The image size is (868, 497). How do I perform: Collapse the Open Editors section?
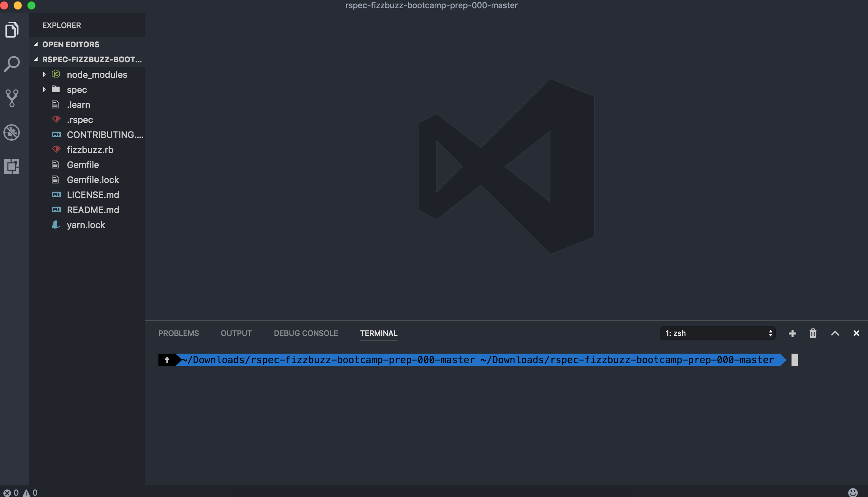pos(36,44)
